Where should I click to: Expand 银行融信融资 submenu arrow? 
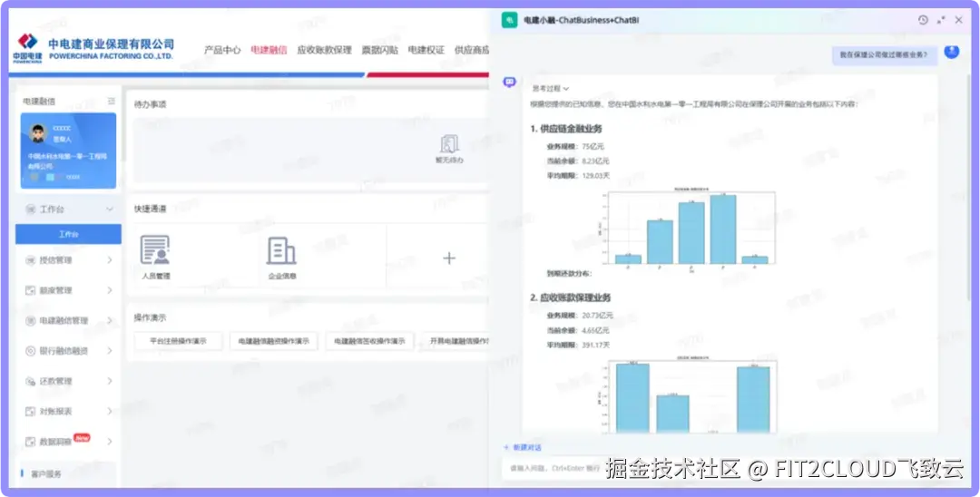(110, 351)
